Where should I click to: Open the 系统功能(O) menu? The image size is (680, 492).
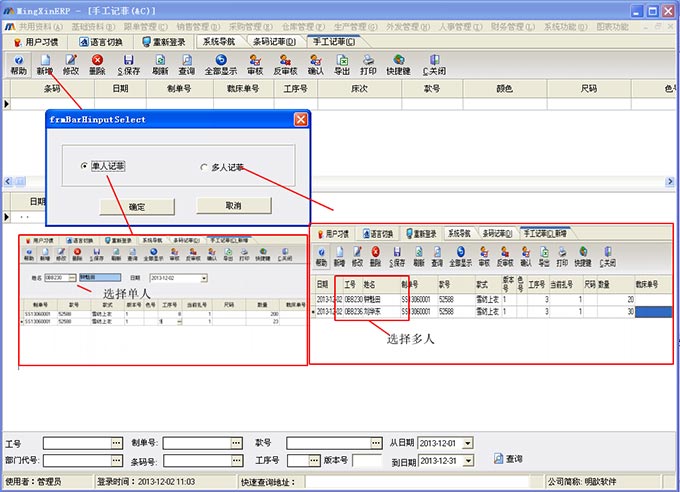(x=566, y=27)
